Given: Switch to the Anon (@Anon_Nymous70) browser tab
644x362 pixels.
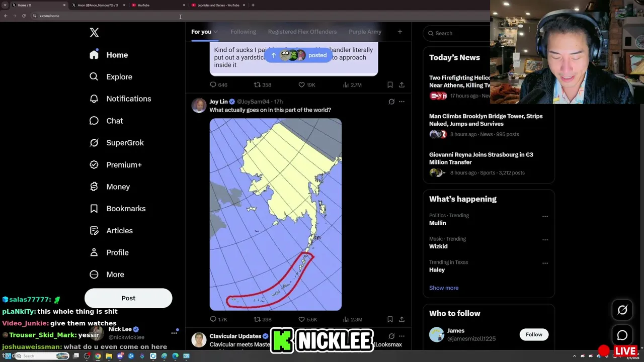Looking at the screenshot, I should coord(98,5).
